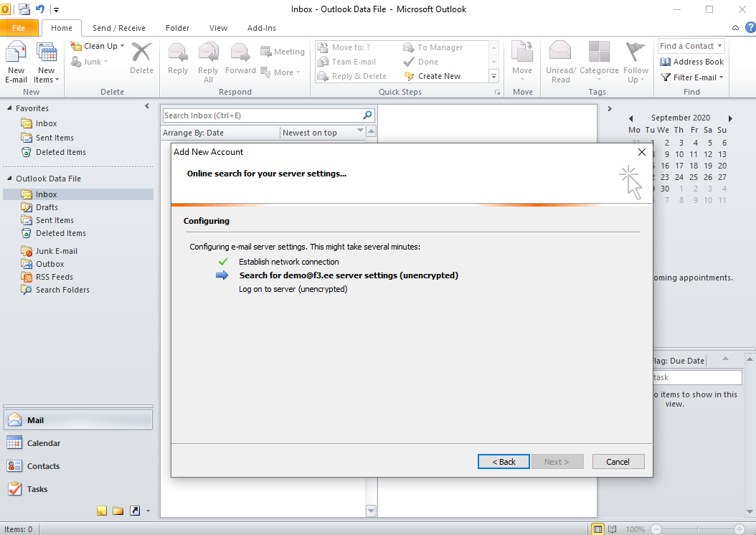Open the Junk dropdown
This screenshot has height=535, width=756.
pos(90,61)
